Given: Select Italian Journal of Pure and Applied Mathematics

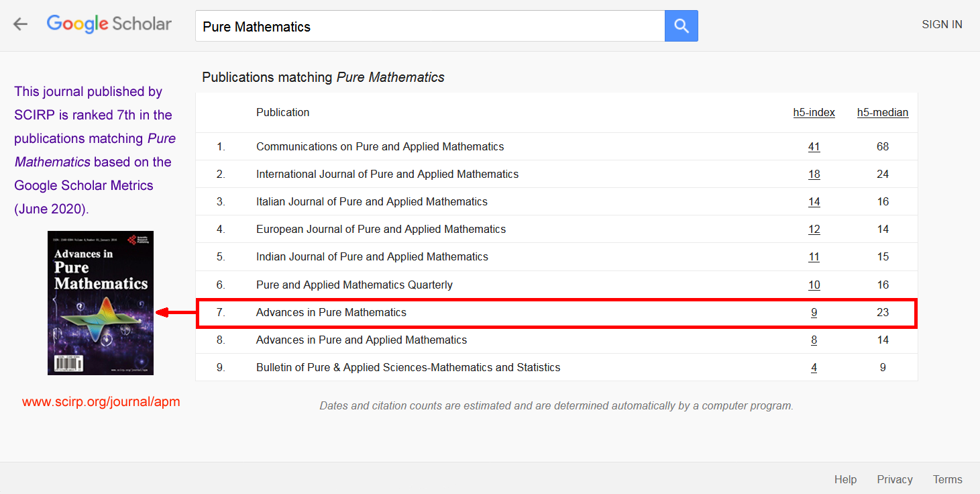Looking at the screenshot, I should 372,202.
